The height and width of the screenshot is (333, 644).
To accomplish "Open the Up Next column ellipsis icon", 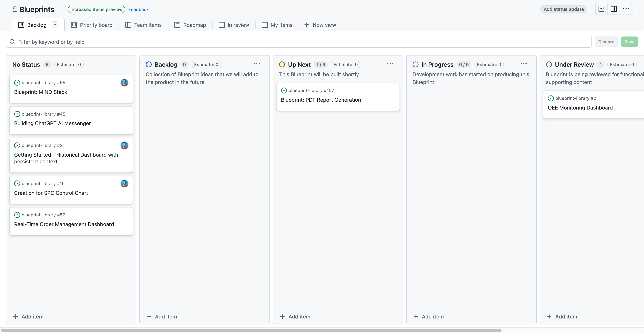I will coord(390,64).
